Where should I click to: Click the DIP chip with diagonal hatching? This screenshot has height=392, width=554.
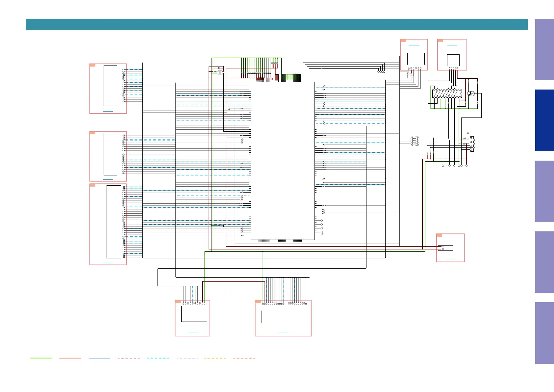[x=447, y=94]
